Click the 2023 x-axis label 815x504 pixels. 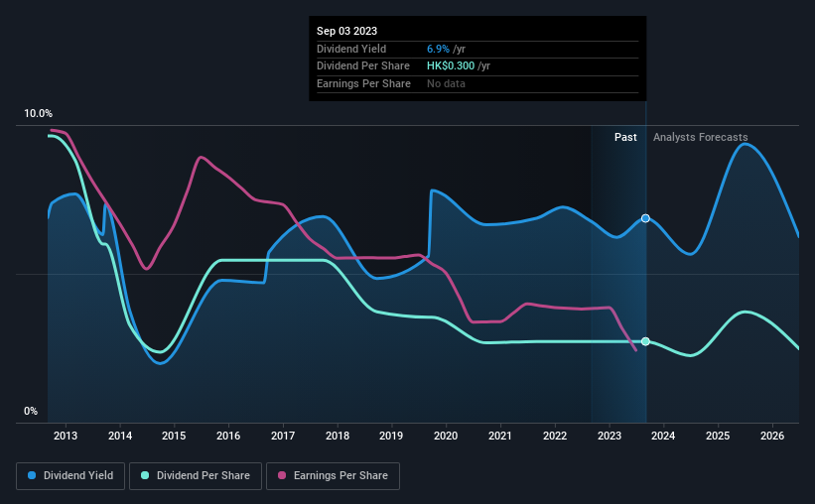click(x=610, y=436)
